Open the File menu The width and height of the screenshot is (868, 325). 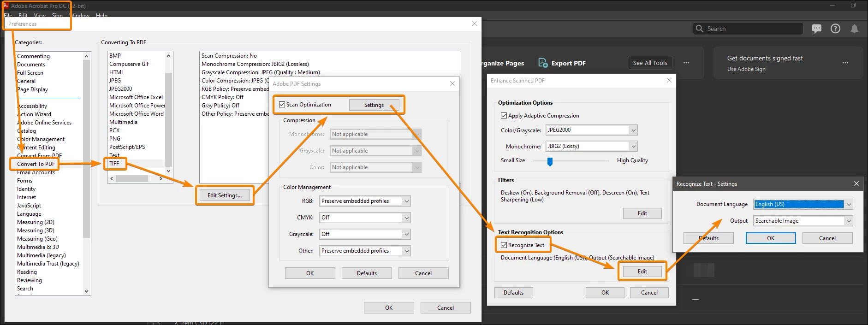[x=8, y=15]
